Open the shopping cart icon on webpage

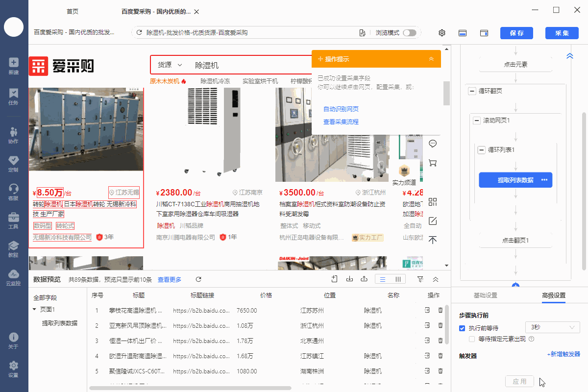(433, 163)
